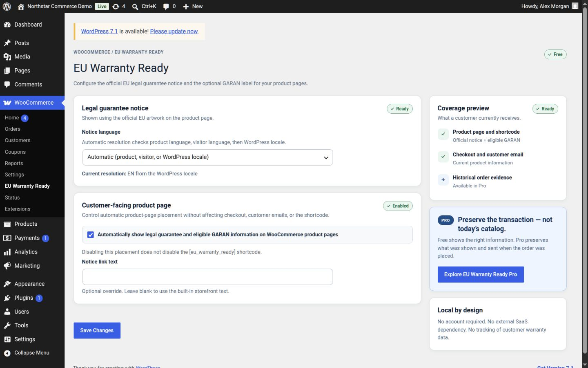This screenshot has height=368, width=588.
Task: Click the Payments dollar icon
Action: [x=7, y=238]
